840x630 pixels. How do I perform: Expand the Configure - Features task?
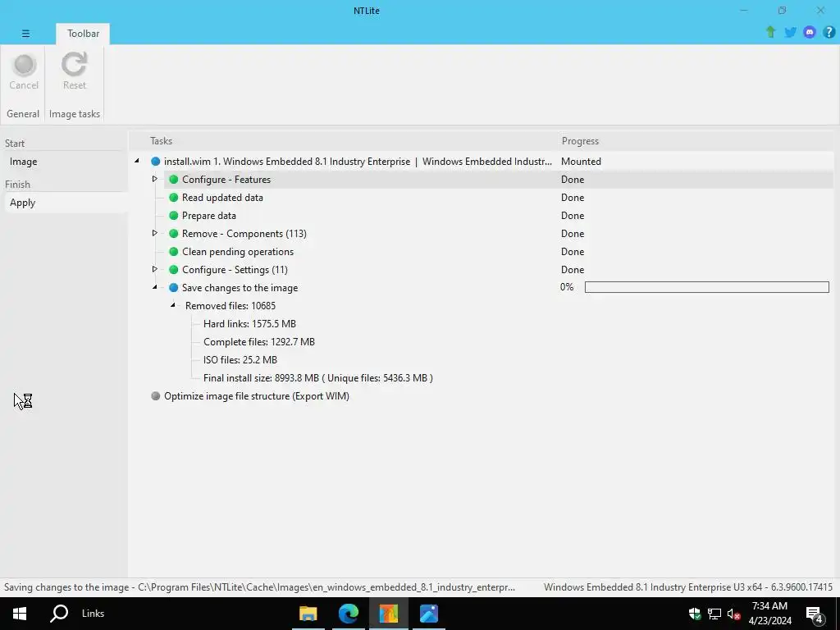[x=154, y=179]
